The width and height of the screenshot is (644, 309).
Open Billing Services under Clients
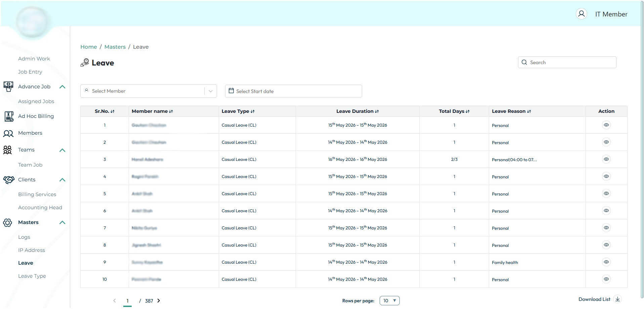click(37, 194)
